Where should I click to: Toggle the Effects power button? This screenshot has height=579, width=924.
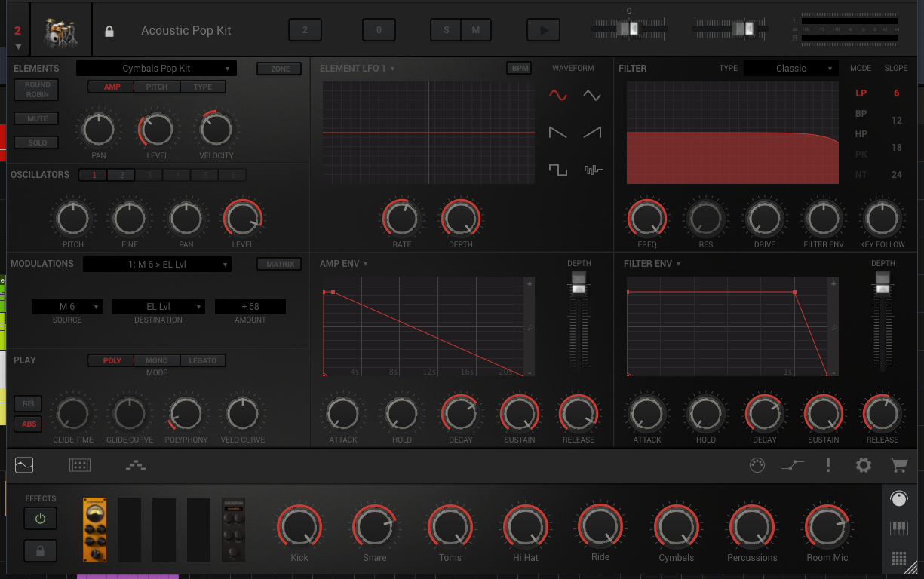[40, 519]
